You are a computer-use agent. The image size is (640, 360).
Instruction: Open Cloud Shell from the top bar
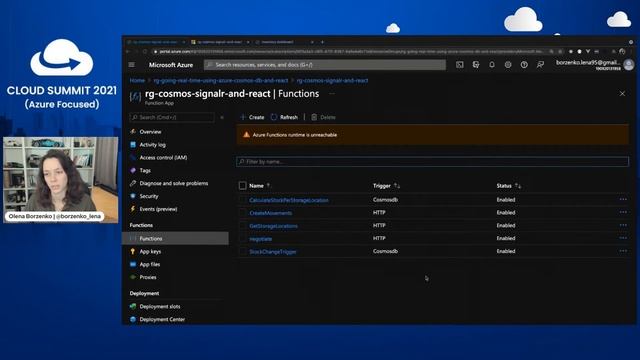(460, 65)
